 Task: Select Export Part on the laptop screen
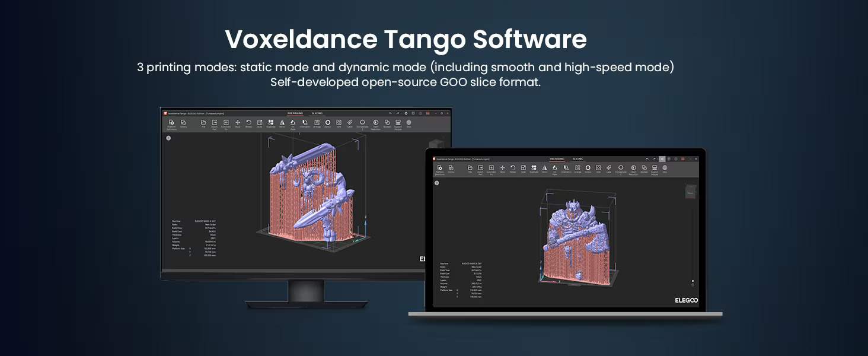tap(480, 169)
